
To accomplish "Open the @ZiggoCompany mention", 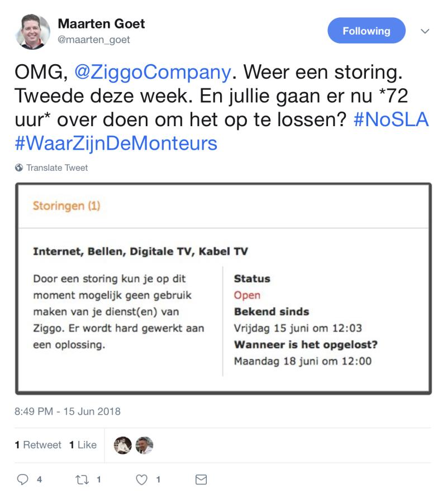I will pyautogui.click(x=153, y=73).
